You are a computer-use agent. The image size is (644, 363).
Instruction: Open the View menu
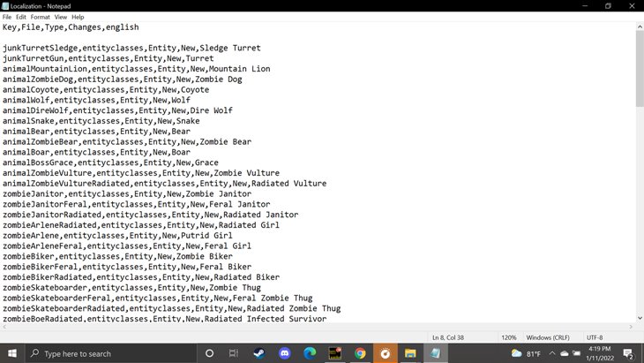[x=61, y=17]
